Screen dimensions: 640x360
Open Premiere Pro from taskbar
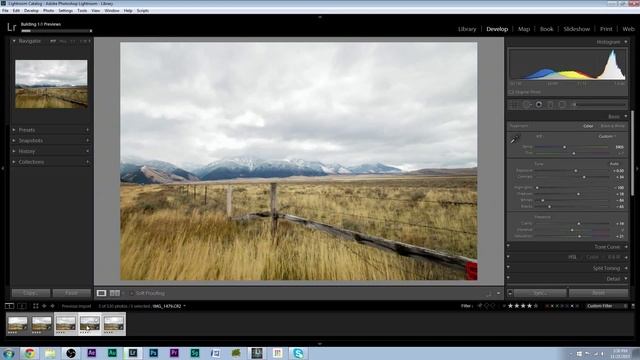[174, 353]
